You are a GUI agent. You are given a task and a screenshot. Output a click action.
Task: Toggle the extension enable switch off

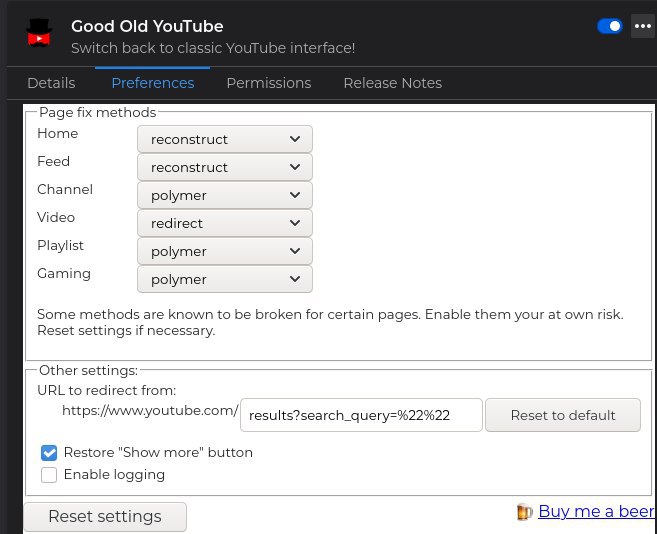pos(610,26)
